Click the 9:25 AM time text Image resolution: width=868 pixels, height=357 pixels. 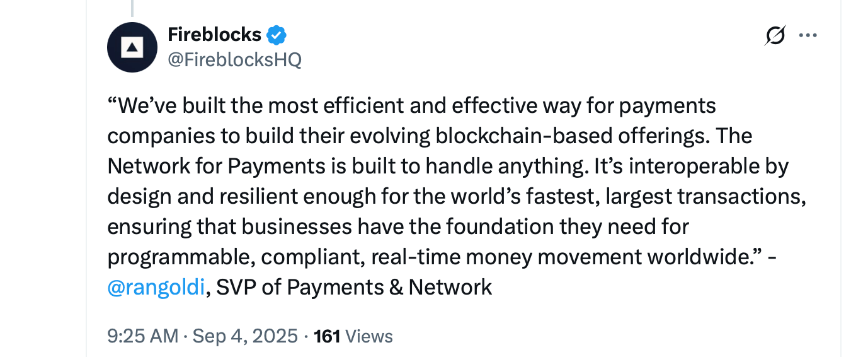[143, 336]
